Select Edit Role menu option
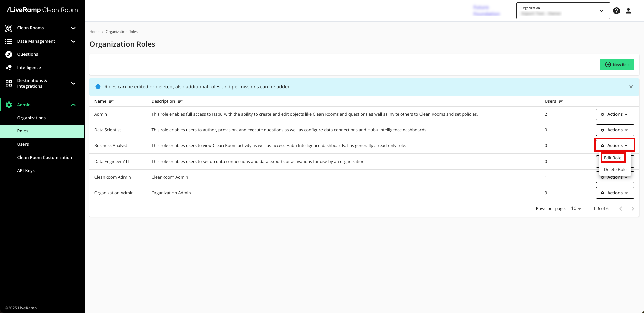Image resolution: width=644 pixels, height=313 pixels. [x=612, y=158]
